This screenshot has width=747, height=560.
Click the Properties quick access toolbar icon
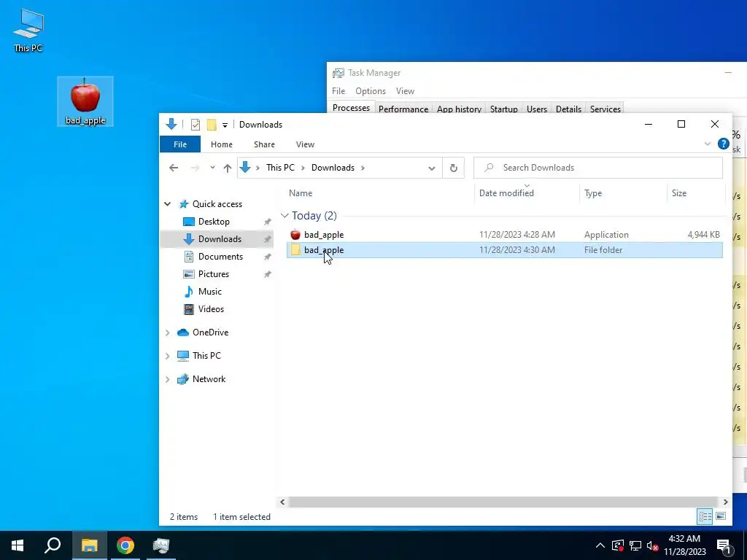click(x=196, y=124)
